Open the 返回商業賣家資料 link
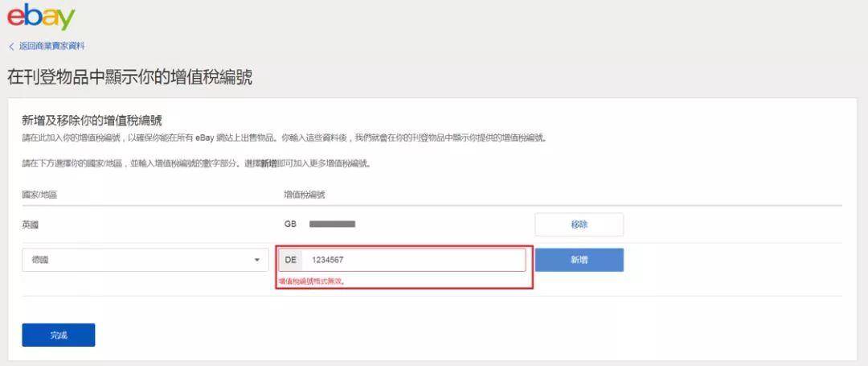The height and width of the screenshot is (366, 868). click(x=52, y=47)
